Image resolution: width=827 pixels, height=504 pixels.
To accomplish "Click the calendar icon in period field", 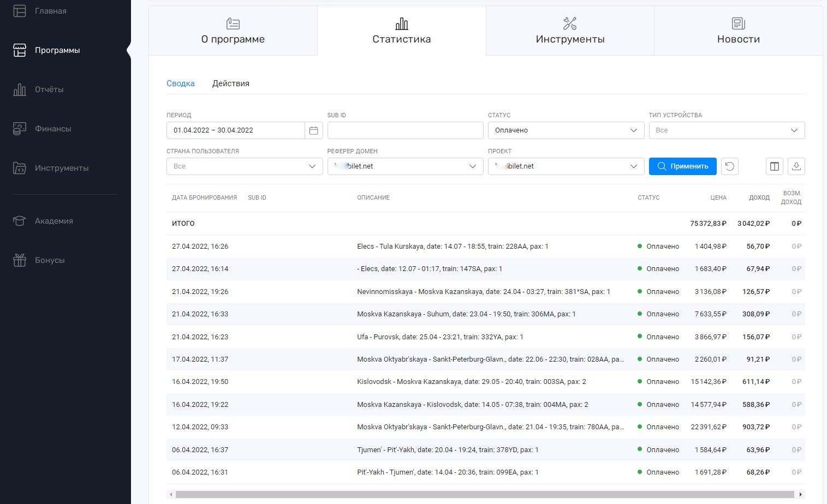I will 313,130.
